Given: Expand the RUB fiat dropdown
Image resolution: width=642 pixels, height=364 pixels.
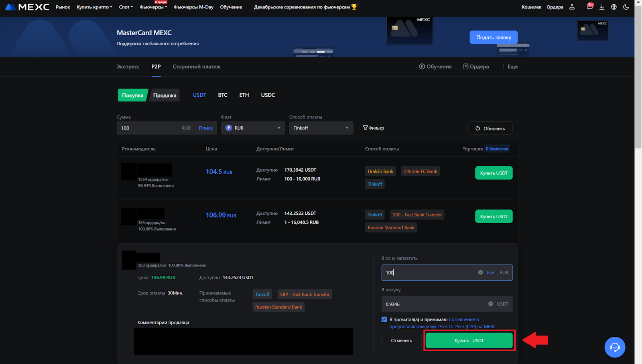Looking at the screenshot, I should [253, 128].
